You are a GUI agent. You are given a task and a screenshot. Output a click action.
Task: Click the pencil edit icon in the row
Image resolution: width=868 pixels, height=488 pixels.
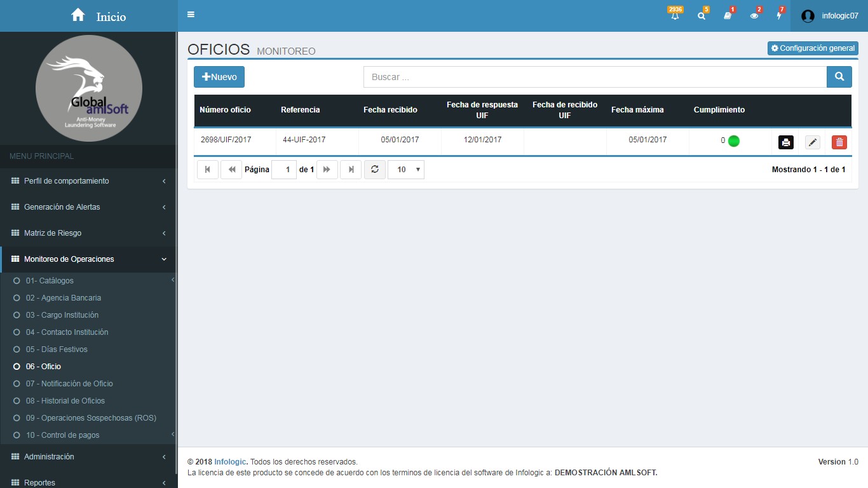(x=813, y=142)
